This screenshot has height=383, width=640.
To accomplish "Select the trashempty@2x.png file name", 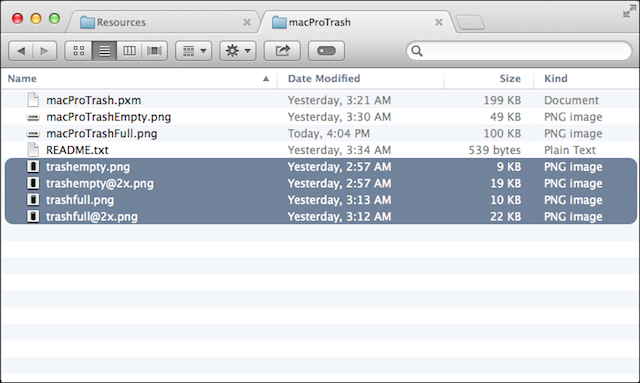I will pos(100,183).
